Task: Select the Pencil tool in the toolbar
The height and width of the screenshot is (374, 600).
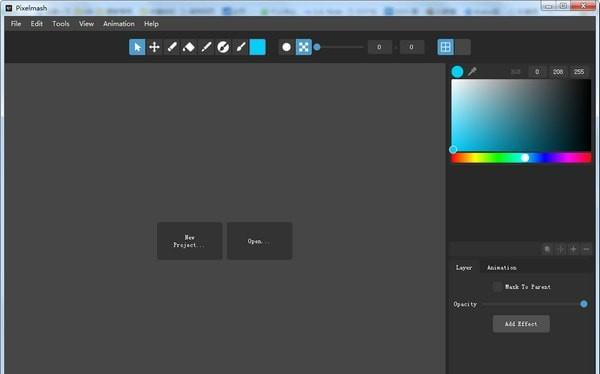Action: 172,47
